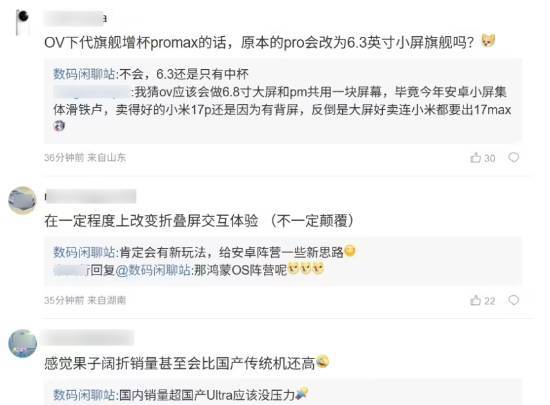Like the comment with 30 likes

pyautogui.click(x=482, y=158)
